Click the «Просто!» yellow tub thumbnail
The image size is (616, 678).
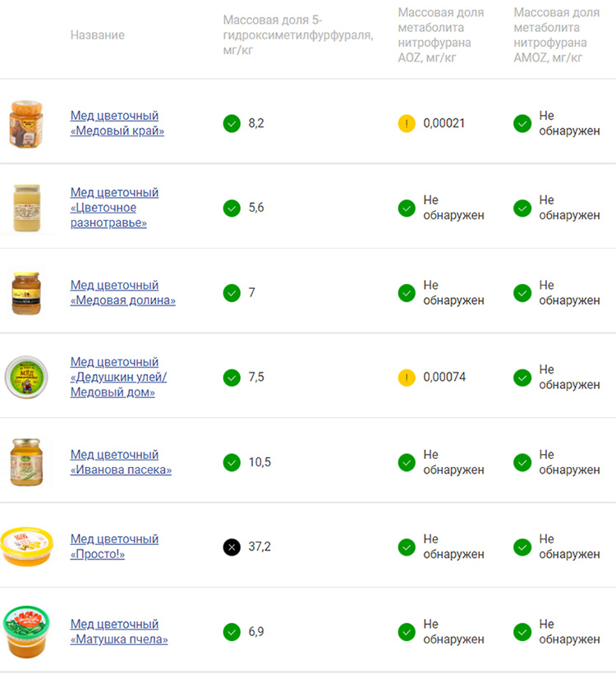(27, 547)
